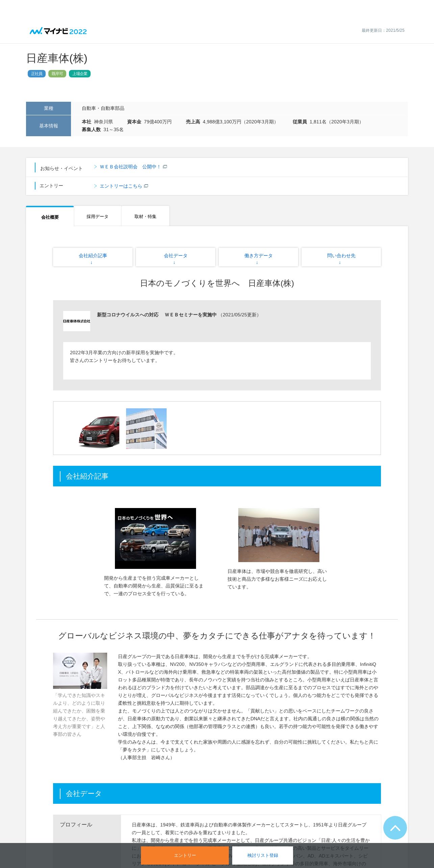Click the 従業員 1,811名 text

328,122
